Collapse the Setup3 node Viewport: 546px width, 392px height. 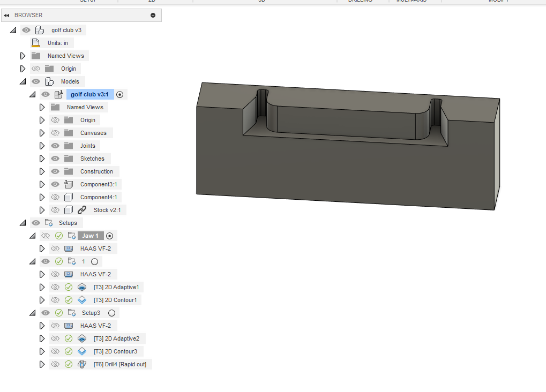32,313
